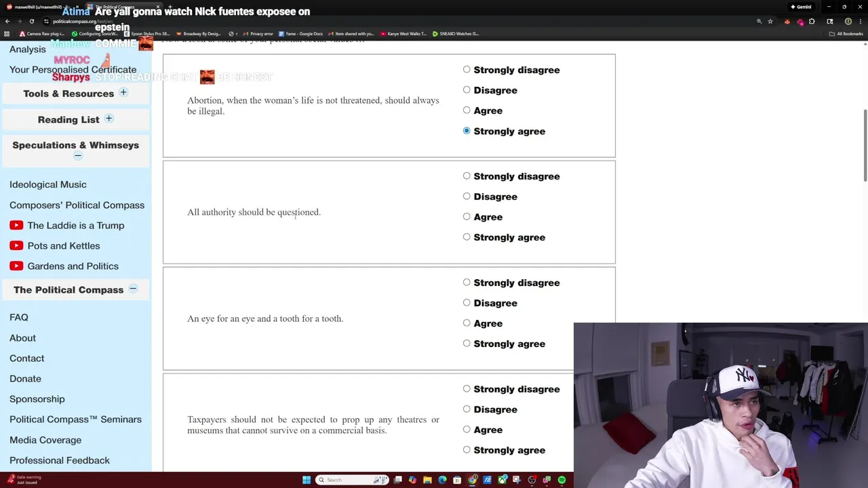Open the SNEAKO Watches bookmark
The image size is (868, 488).
456,33
